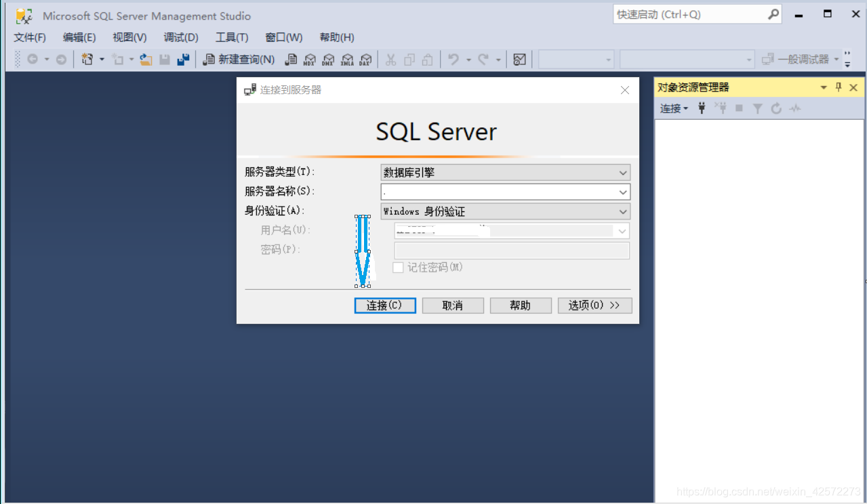Screen dimensions: 867x504
Task: Click the add new item toolbar icon
Action: (x=118, y=60)
